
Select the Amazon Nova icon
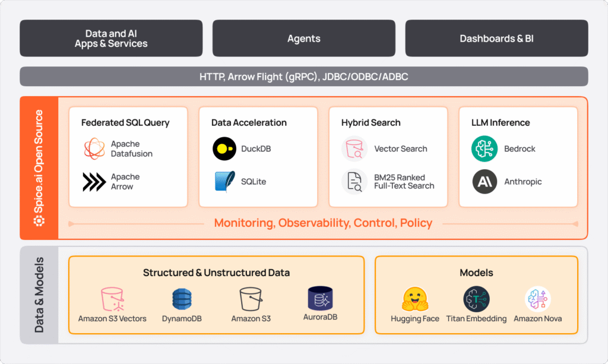[x=537, y=299]
